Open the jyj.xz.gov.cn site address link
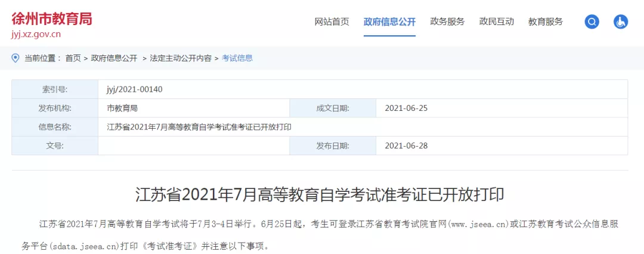This screenshot has width=644, height=254. pos(36,34)
